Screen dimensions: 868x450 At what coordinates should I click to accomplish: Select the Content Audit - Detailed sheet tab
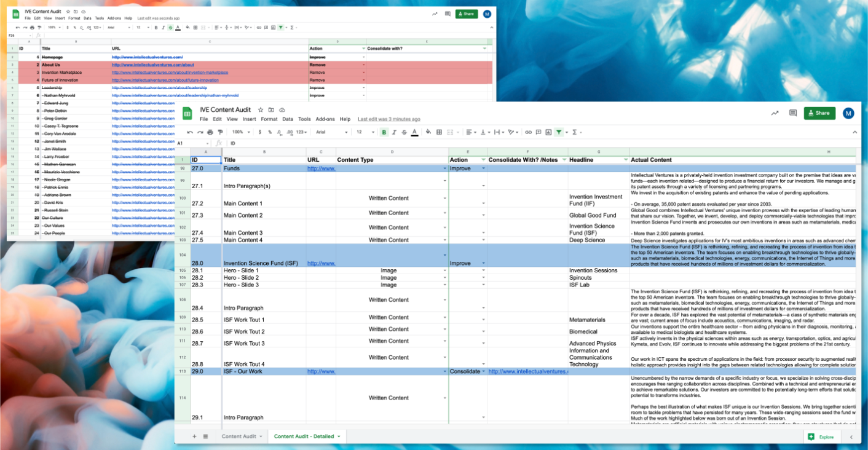pos(307,436)
